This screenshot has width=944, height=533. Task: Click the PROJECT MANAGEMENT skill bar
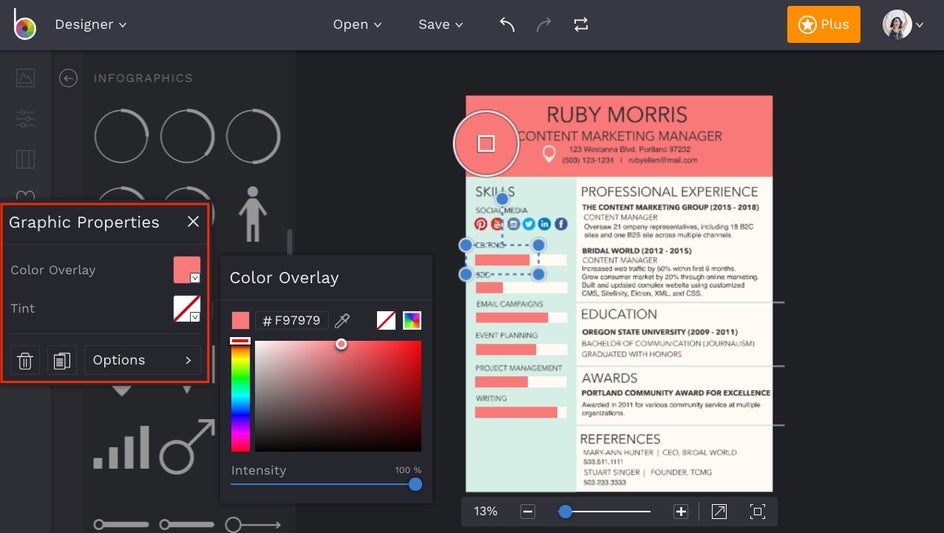tap(521, 381)
